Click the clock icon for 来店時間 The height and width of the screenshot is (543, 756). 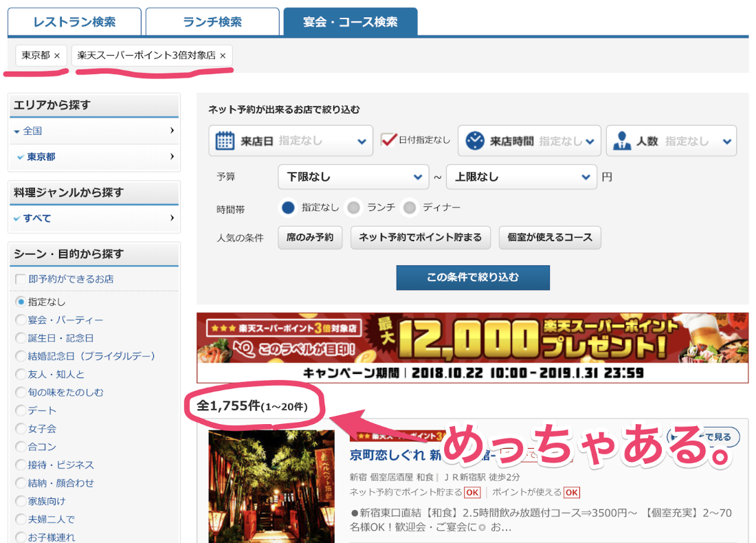475,141
